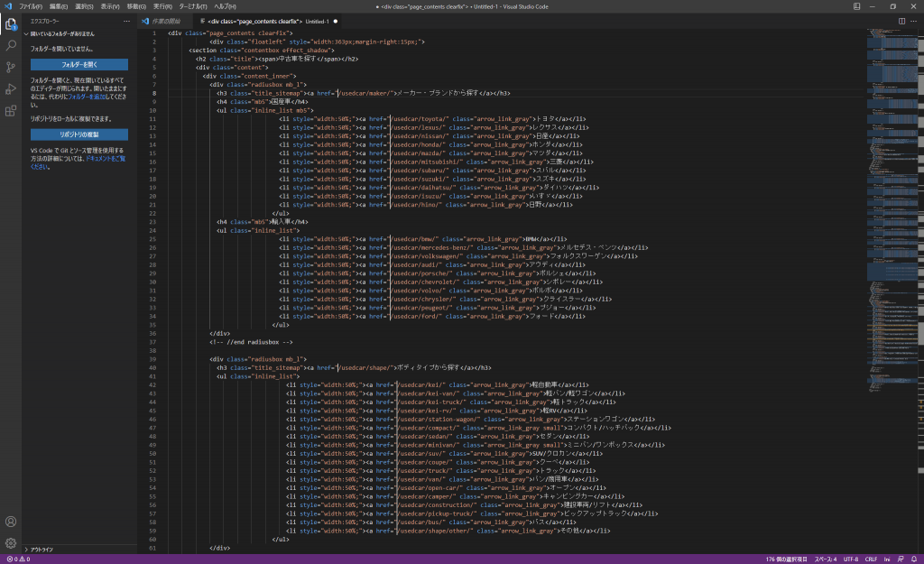
Task: Click the text /usedcar/mercedes-benz/ in code
Action: (432, 247)
